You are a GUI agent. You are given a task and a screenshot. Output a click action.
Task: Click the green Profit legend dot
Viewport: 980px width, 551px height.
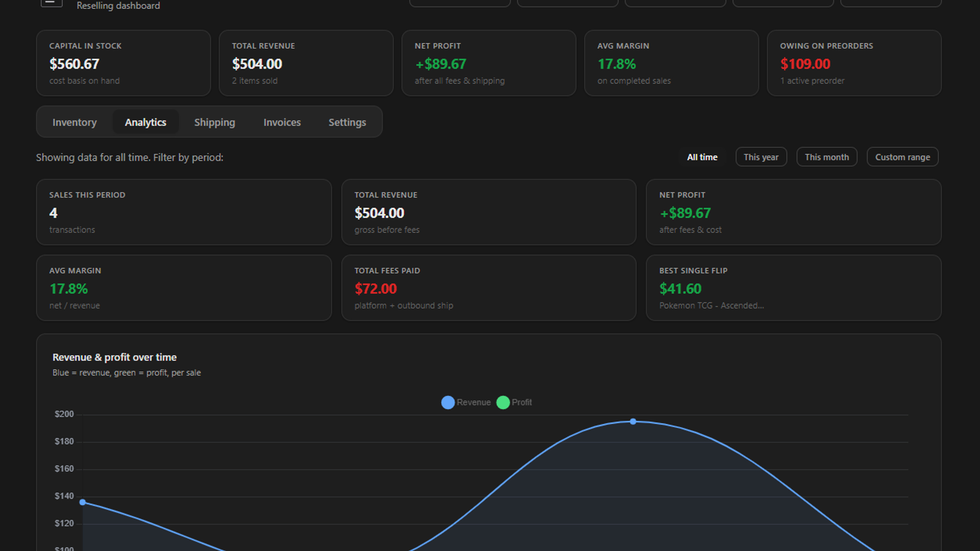[503, 402]
